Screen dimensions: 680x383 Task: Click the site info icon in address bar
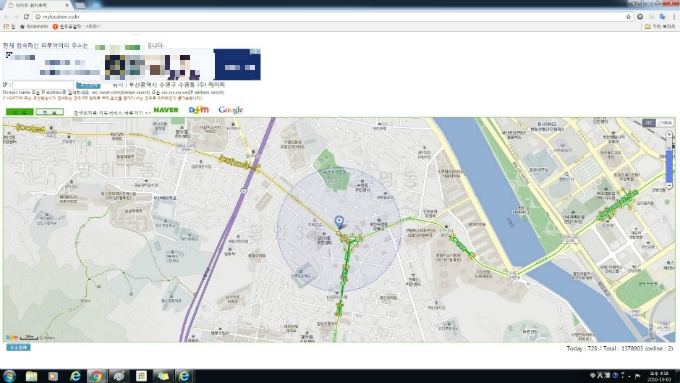point(38,16)
